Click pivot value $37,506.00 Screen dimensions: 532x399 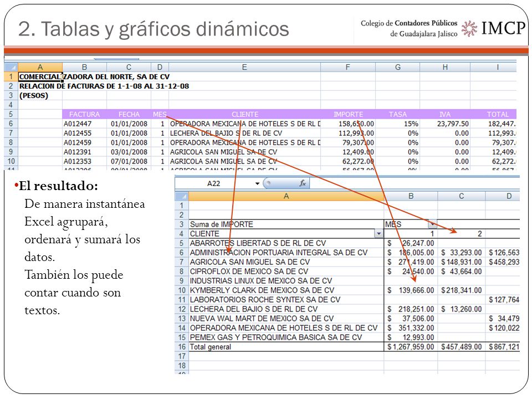(x=411, y=319)
